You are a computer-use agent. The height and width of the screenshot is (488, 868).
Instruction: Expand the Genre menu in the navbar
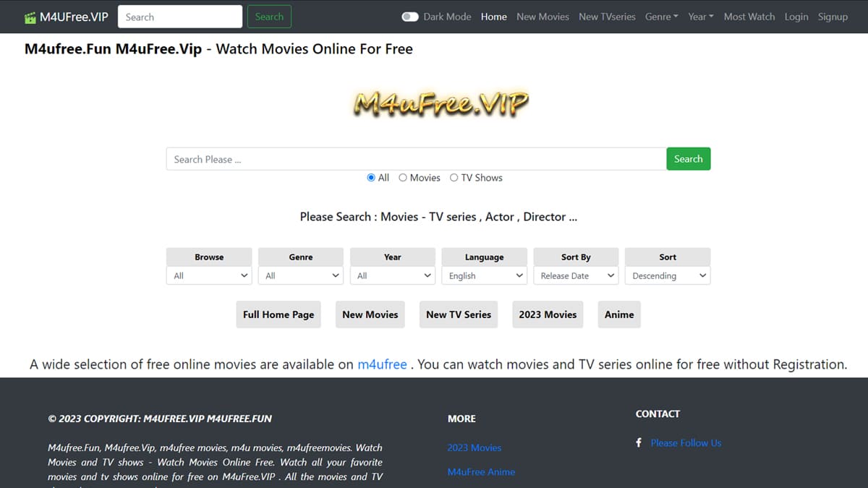(x=662, y=17)
